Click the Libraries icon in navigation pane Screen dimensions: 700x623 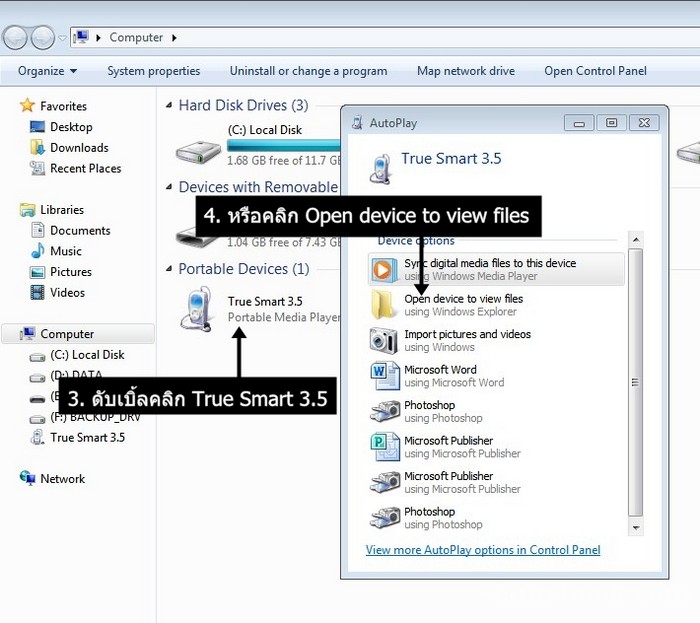point(27,209)
